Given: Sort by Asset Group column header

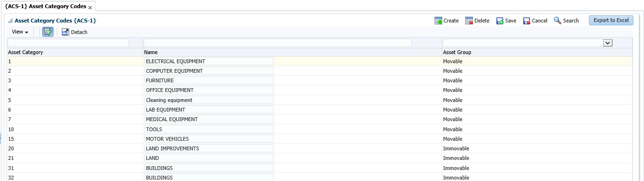Looking at the screenshot, I should coord(537,52).
